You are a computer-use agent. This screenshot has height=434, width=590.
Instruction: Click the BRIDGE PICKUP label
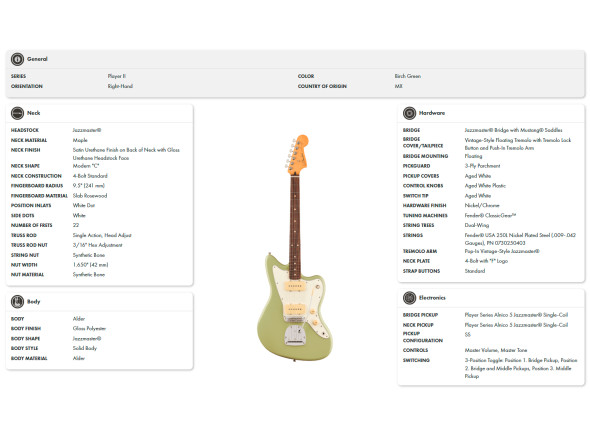click(420, 315)
